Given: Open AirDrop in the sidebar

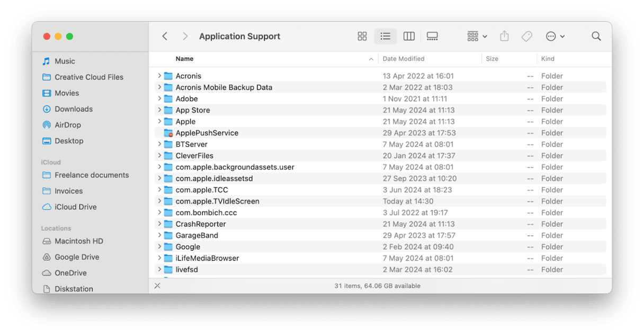Looking at the screenshot, I should [x=67, y=125].
